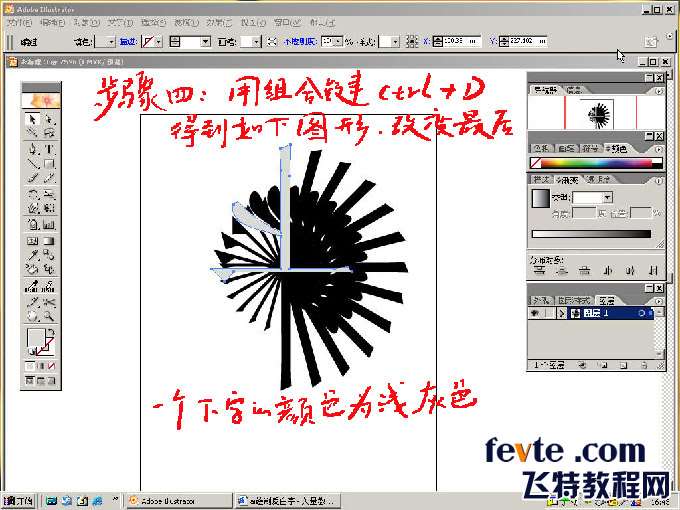
Task: Select the Selection arrow tool
Action: tap(32, 120)
